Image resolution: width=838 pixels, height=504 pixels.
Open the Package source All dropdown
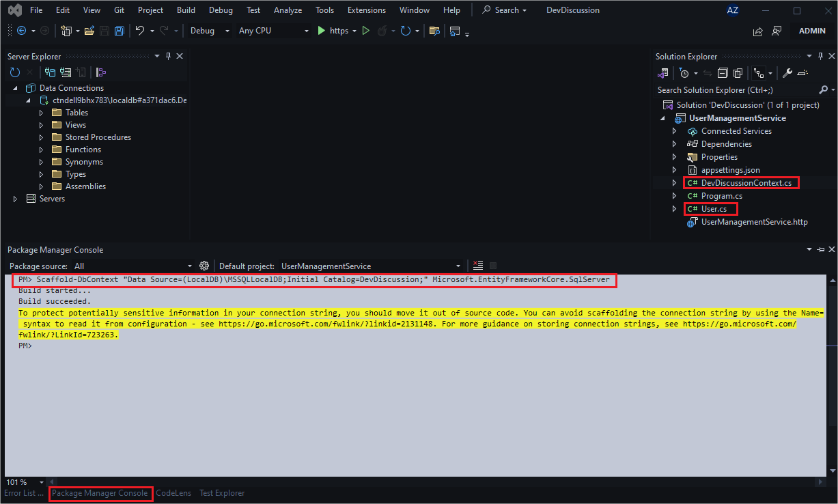133,266
